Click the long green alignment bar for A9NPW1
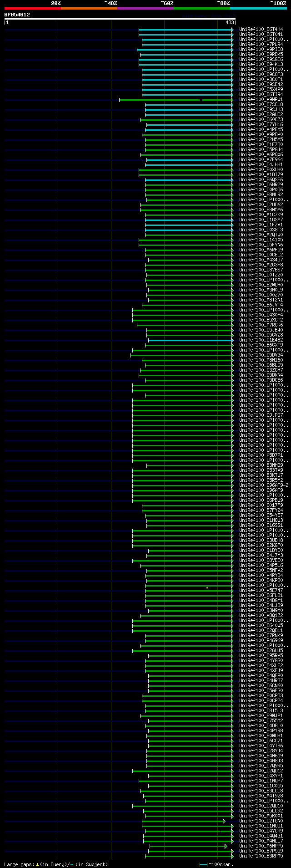 click(x=176, y=99)
